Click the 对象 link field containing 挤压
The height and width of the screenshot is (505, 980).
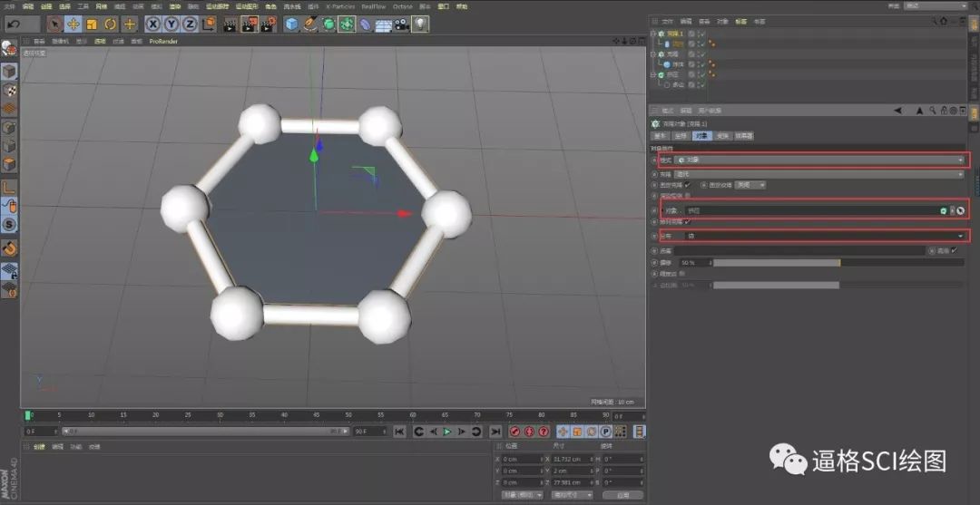[x=812, y=211]
